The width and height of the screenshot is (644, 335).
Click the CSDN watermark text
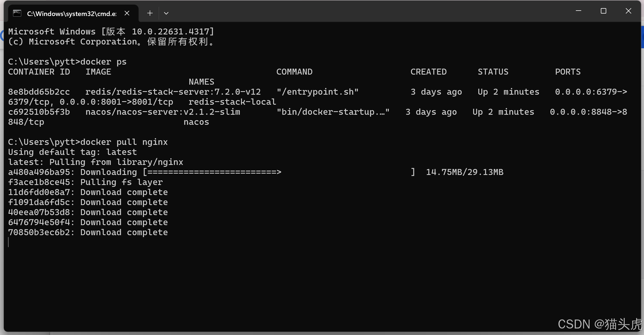[x=600, y=324]
